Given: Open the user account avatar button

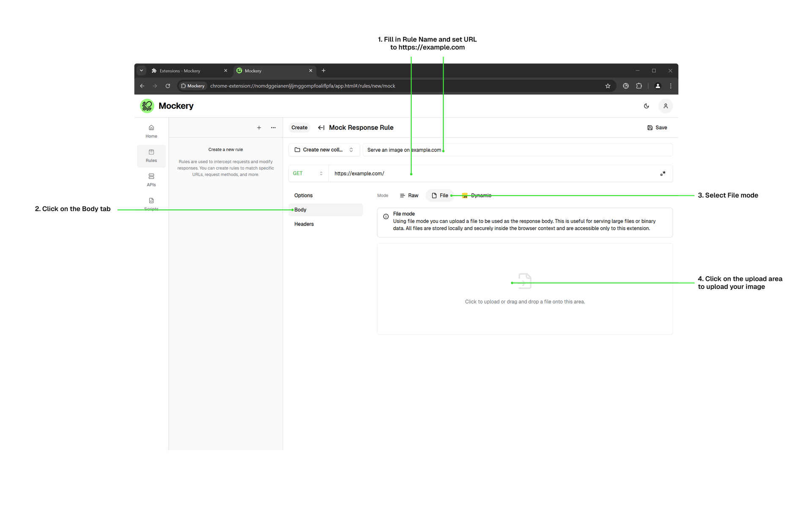Looking at the screenshot, I should [665, 106].
